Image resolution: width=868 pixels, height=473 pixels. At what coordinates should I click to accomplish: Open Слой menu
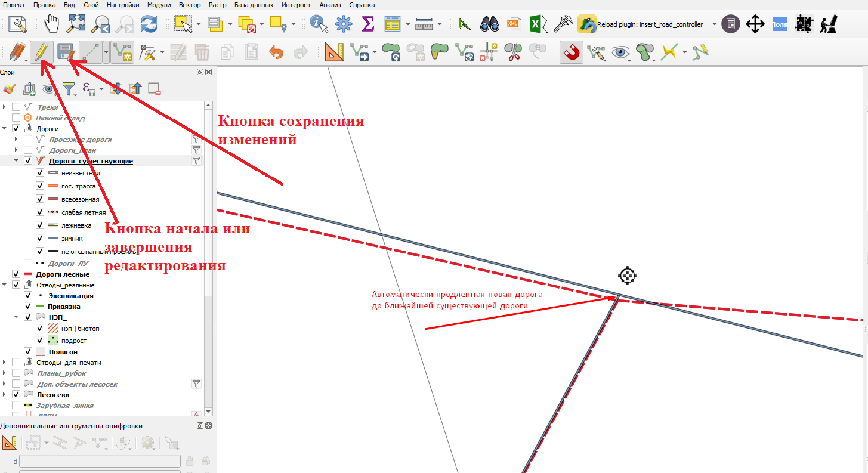click(91, 5)
